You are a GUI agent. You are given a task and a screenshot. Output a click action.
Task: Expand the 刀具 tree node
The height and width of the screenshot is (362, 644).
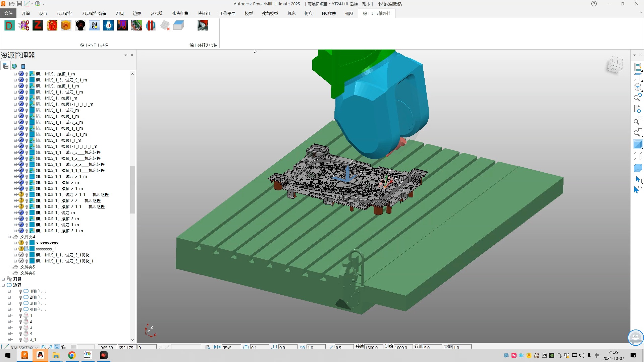[3, 279]
